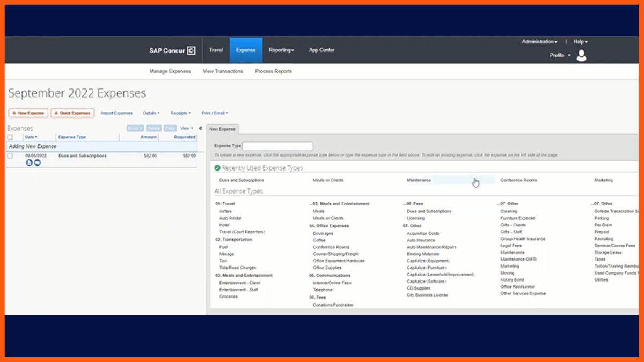Open the receipt icon under the 09/05/2022 expense

[x=30, y=162]
